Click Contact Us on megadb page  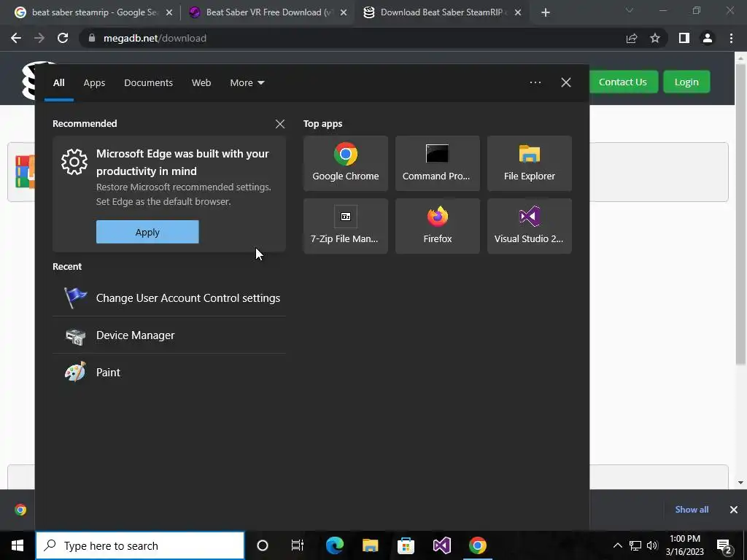click(623, 82)
